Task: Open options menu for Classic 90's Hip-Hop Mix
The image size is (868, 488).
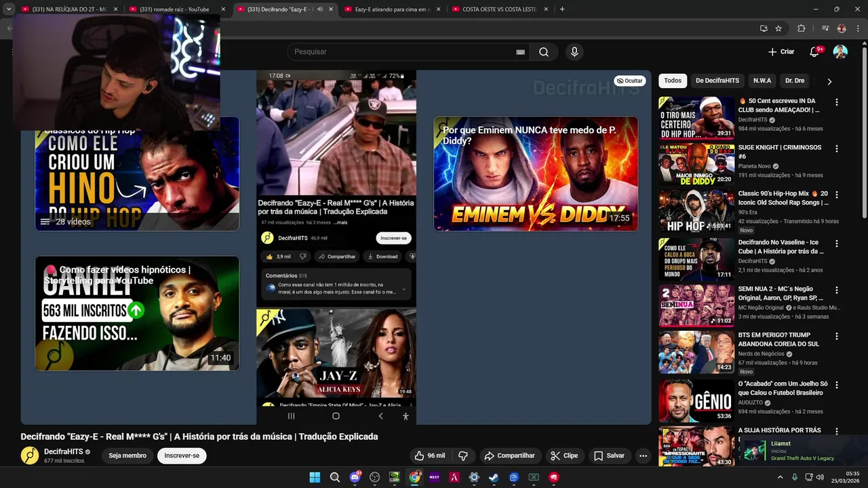Action: [x=837, y=195]
